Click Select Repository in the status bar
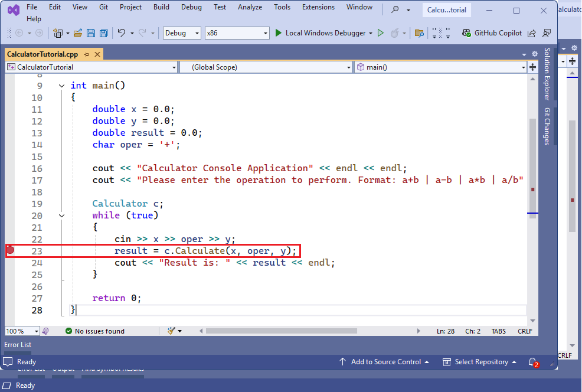The image size is (582, 392). [480, 361]
